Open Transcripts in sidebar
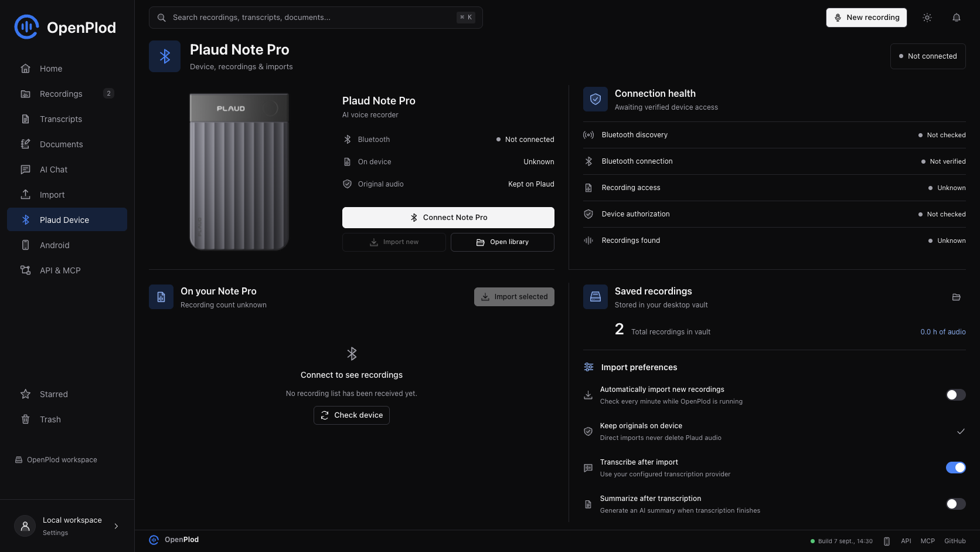 [67, 119]
